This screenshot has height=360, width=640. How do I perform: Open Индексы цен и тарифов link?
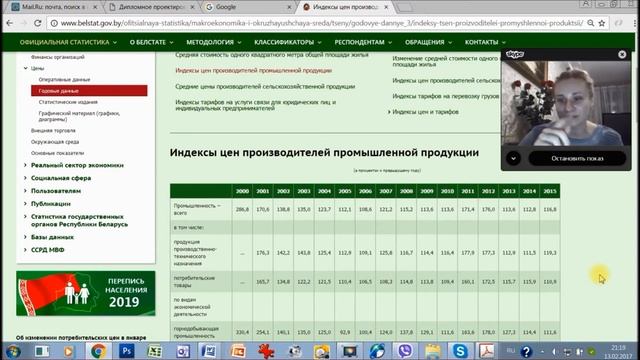(x=425, y=112)
